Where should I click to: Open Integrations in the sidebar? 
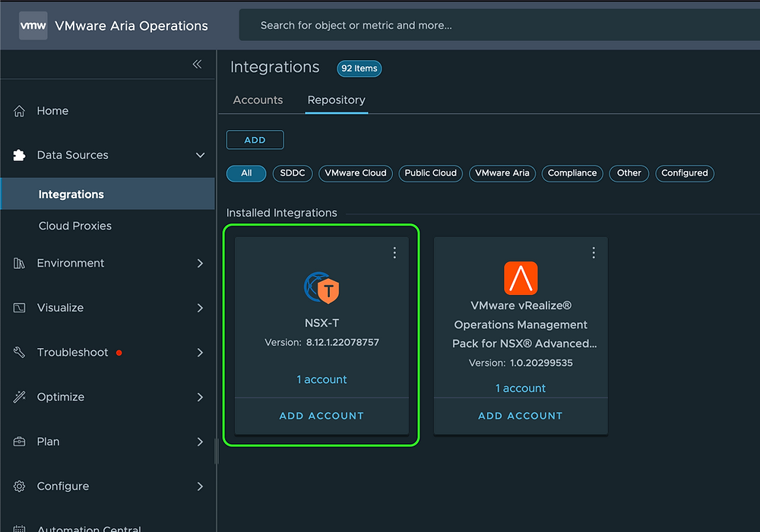coord(108,194)
